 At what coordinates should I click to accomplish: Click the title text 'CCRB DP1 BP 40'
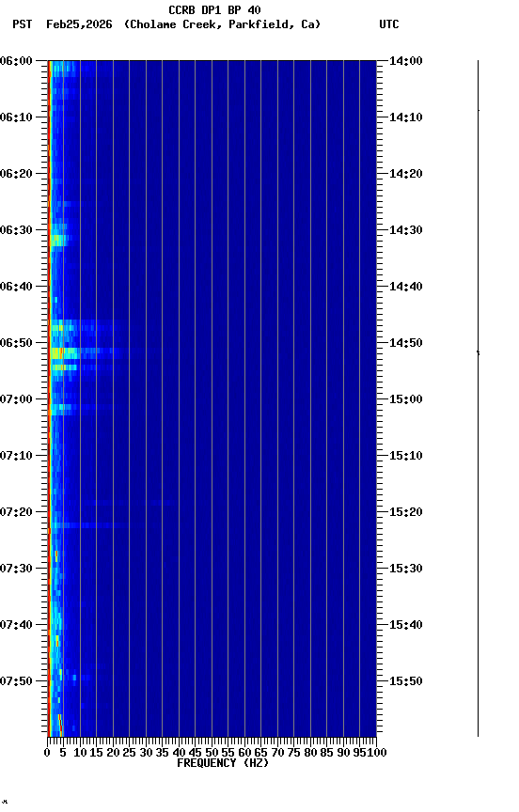click(x=214, y=9)
